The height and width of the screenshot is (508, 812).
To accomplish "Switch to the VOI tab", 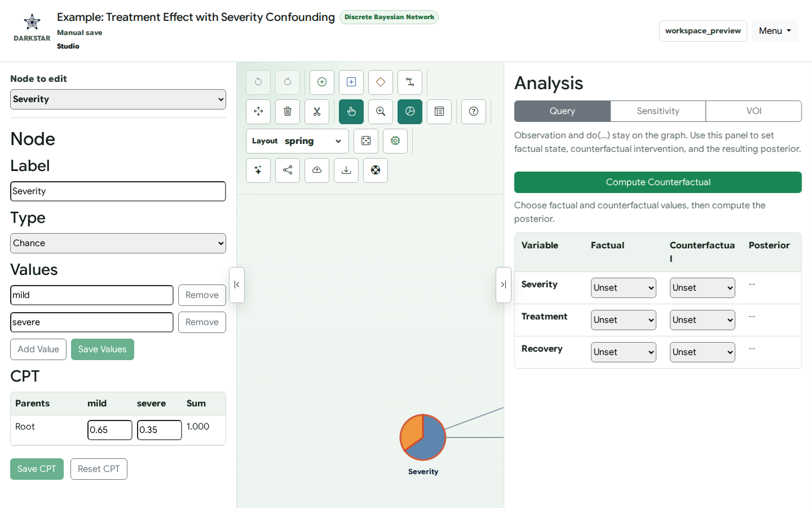I will 754,111.
